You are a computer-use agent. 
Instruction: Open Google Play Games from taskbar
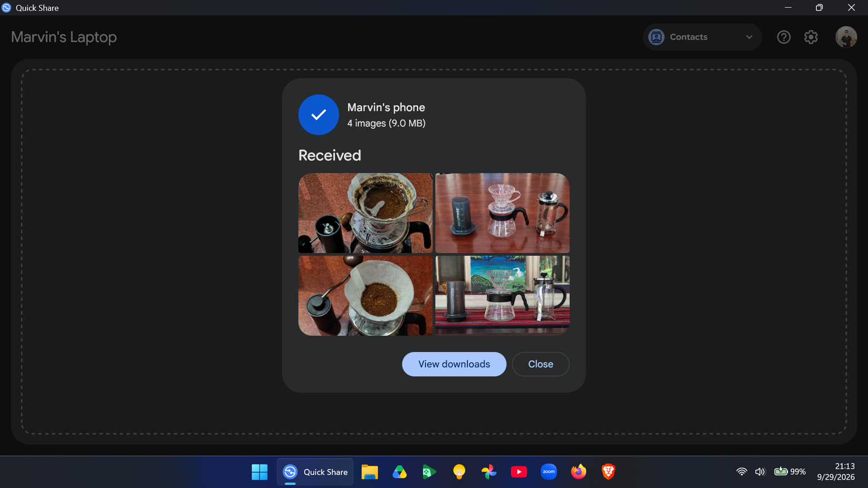tap(429, 472)
